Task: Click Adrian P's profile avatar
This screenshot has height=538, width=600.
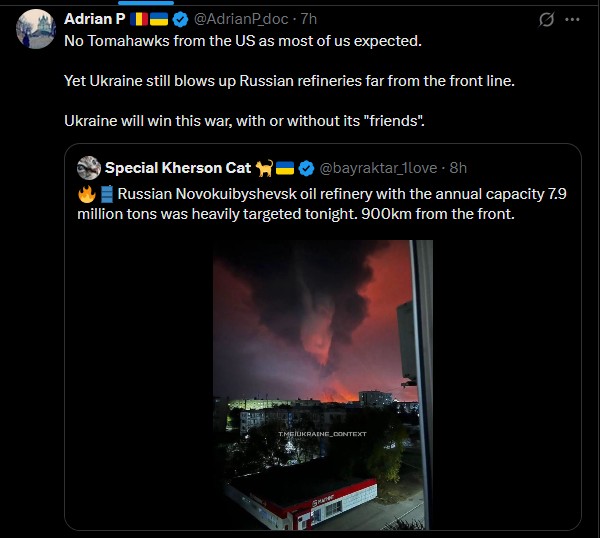Action: pyautogui.click(x=35, y=29)
